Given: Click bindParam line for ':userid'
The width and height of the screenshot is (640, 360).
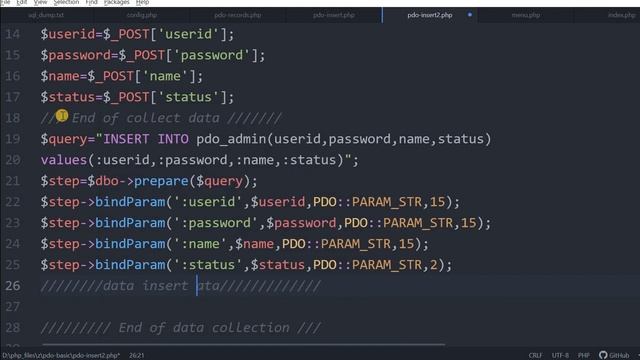Looking at the screenshot, I should click(x=250, y=202).
